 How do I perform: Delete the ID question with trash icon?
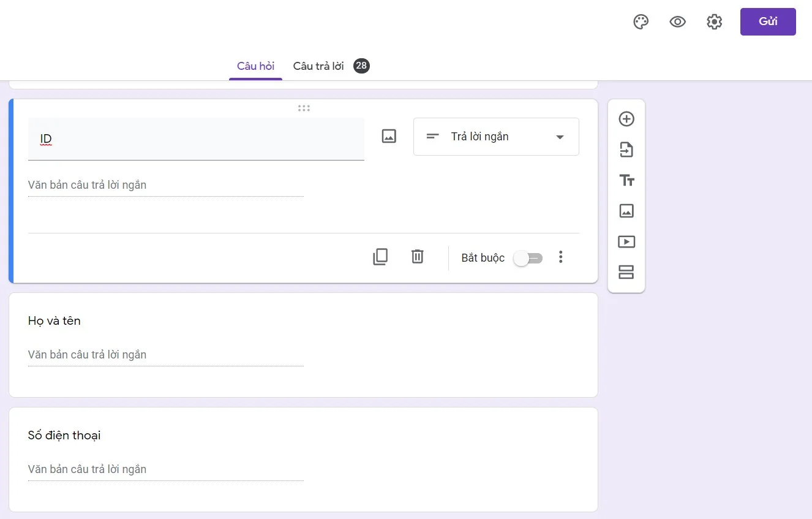417,256
